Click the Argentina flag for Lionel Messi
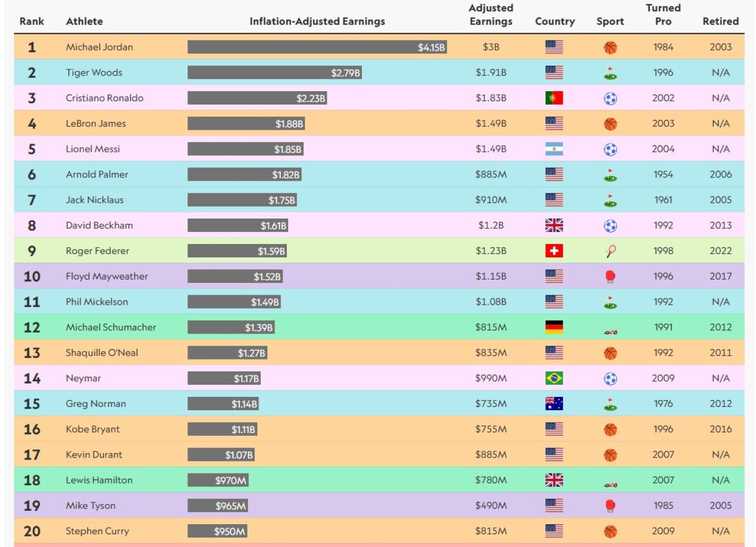 (x=554, y=149)
